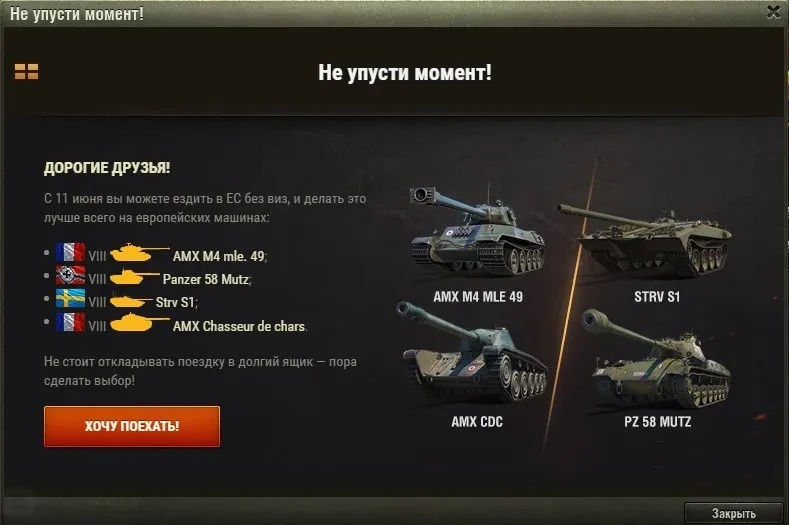Click the French flag beside AMX M4 mle. 49

pos(70,253)
